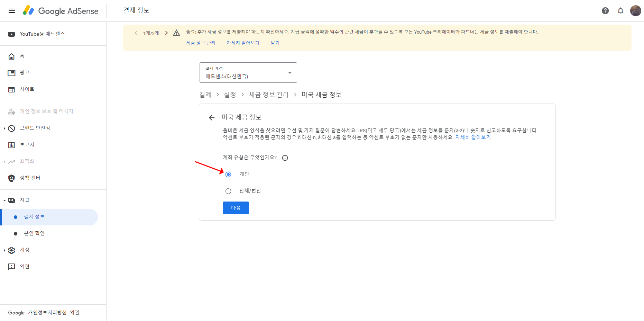Open the help question mark icon
The height and width of the screenshot is (321, 644).
point(605,11)
